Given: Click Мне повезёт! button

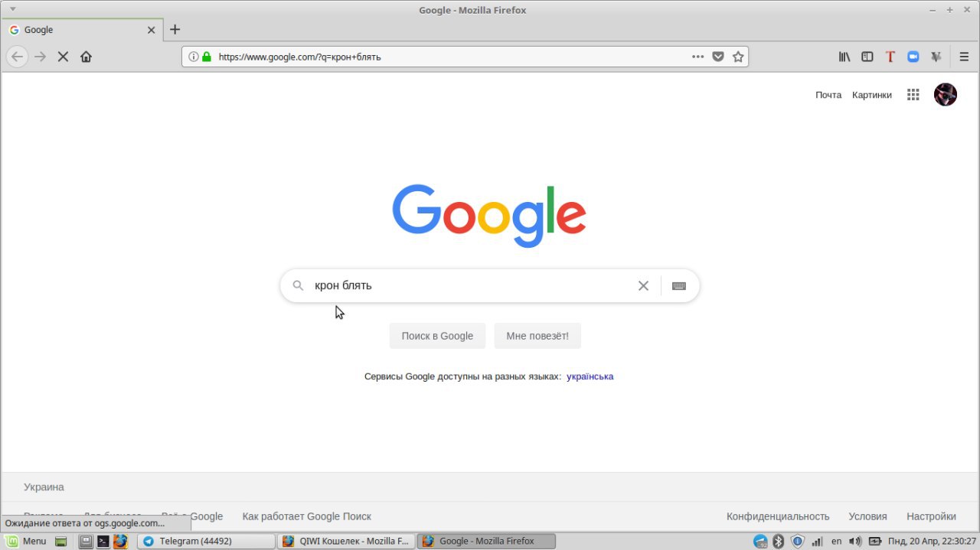Looking at the screenshot, I should coord(537,336).
